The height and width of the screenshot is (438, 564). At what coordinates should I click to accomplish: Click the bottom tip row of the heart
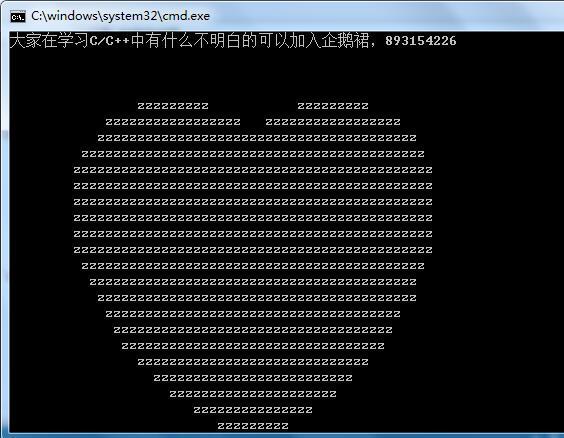click(253, 426)
